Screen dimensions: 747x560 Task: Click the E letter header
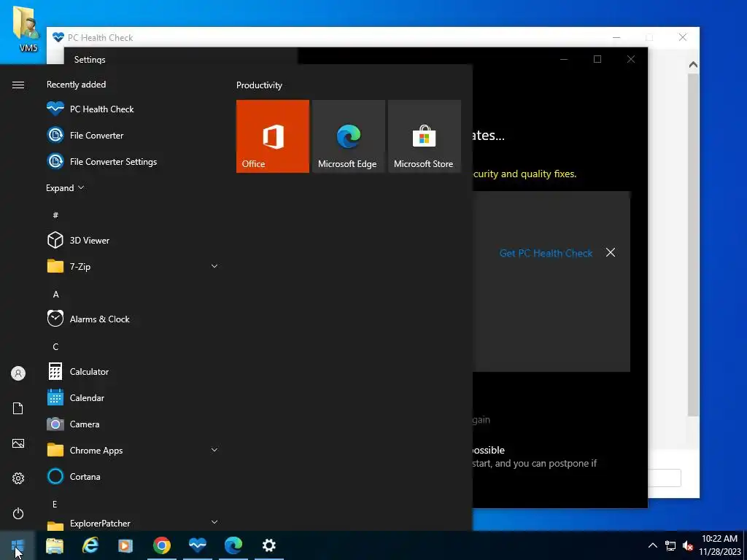pos(55,505)
